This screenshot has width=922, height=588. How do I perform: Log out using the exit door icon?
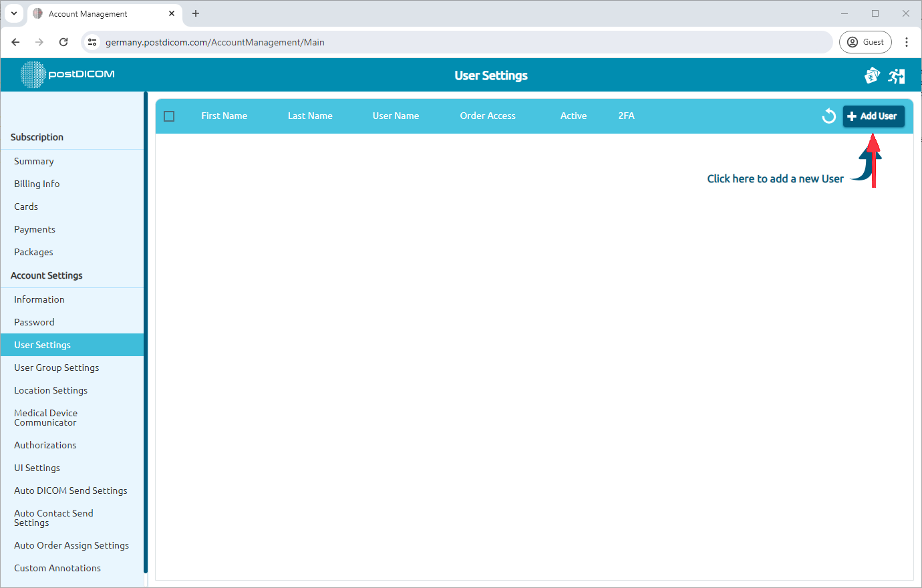[x=897, y=76]
